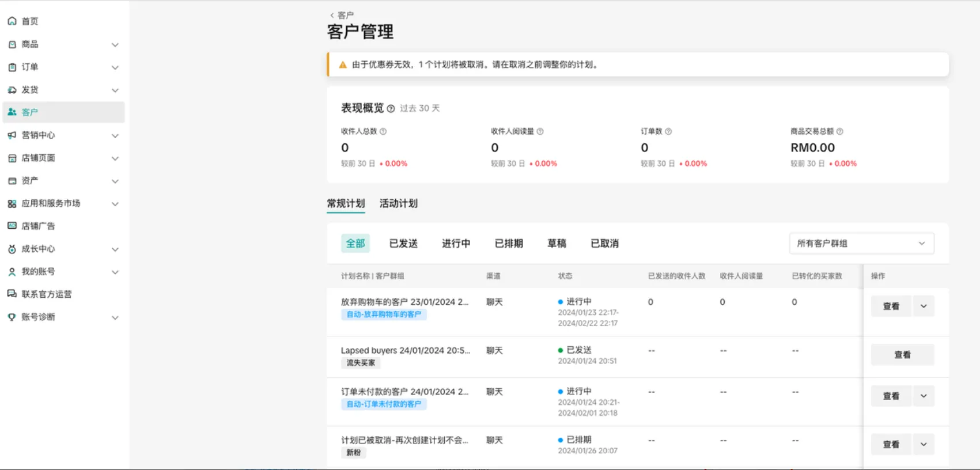Click 查看 for Lapsed buyers plan
Image resolution: width=980 pixels, height=470 pixels.
point(902,355)
